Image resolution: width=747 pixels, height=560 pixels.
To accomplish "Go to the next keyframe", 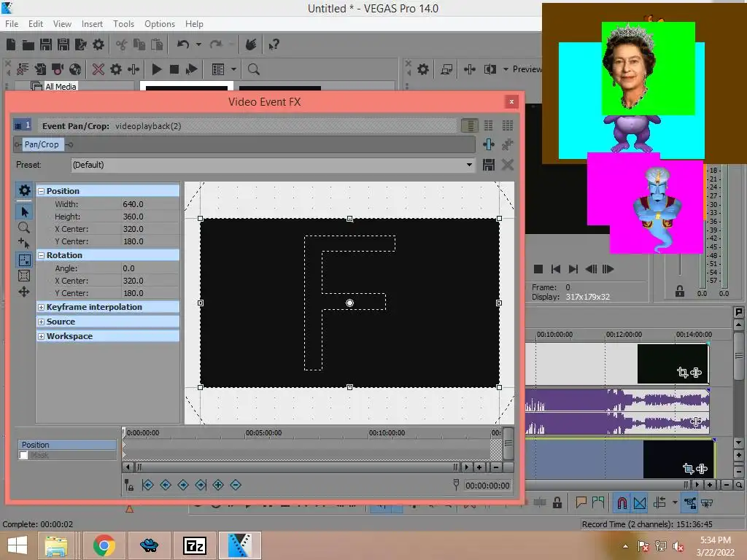I will pos(183,485).
